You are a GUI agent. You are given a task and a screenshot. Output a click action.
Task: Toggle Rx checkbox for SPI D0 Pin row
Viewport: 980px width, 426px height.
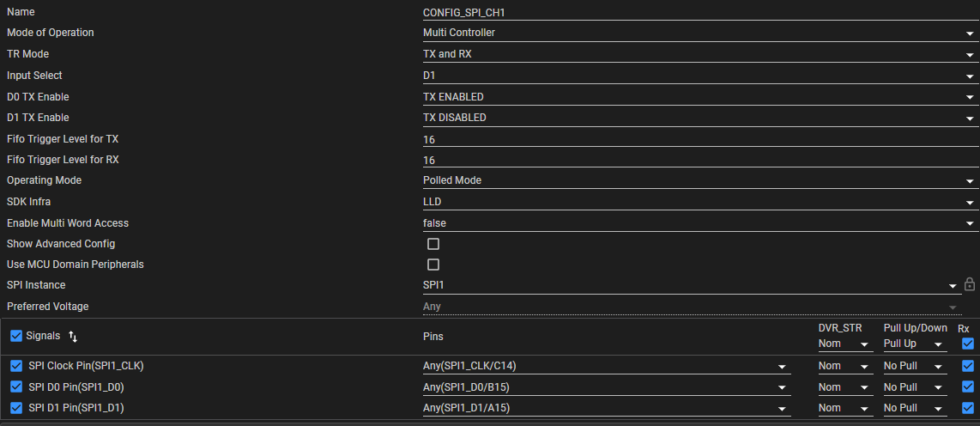click(968, 387)
